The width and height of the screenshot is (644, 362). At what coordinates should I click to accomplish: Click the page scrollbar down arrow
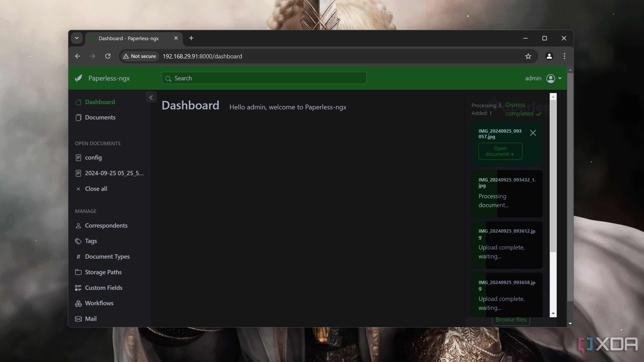pyautogui.click(x=570, y=323)
